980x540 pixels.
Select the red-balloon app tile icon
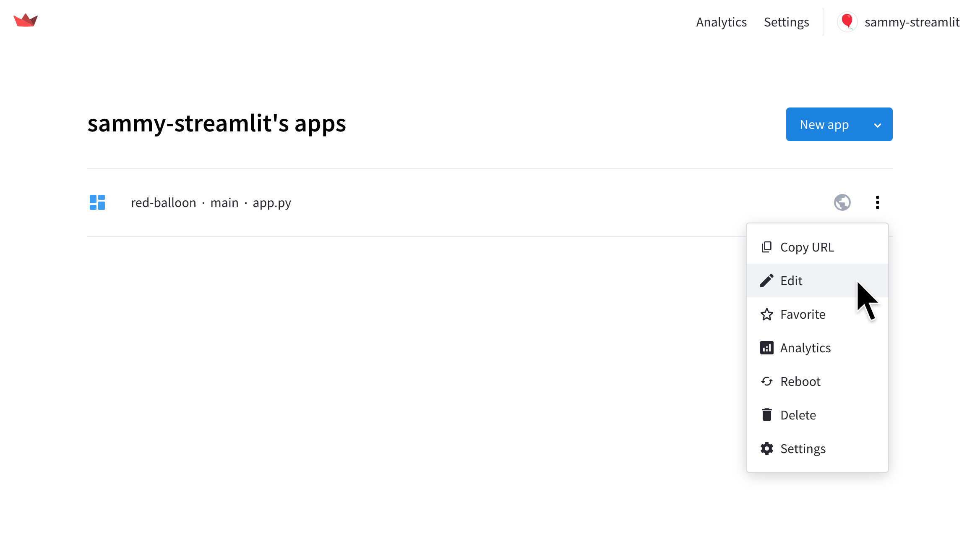pos(98,202)
